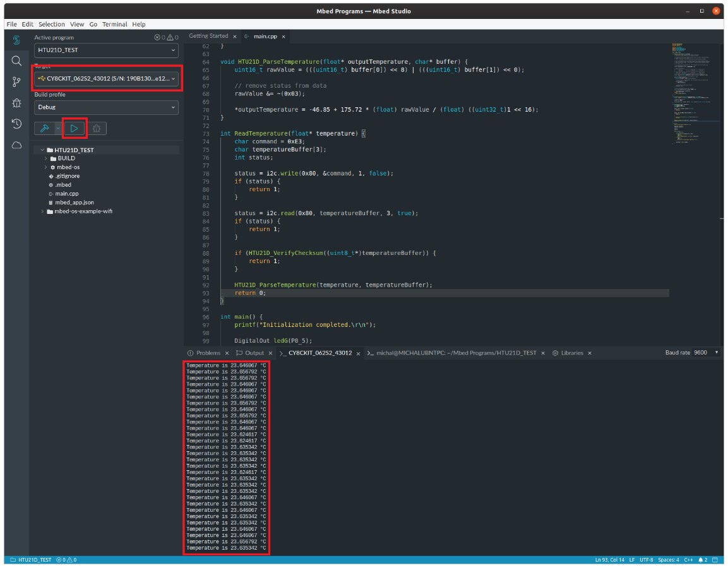728x568 pixels.
Task: Expand the mbed-os-example-wifi folder
Action: (83, 211)
